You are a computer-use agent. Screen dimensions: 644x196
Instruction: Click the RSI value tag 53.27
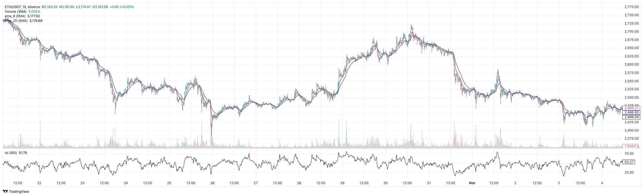click(629, 162)
